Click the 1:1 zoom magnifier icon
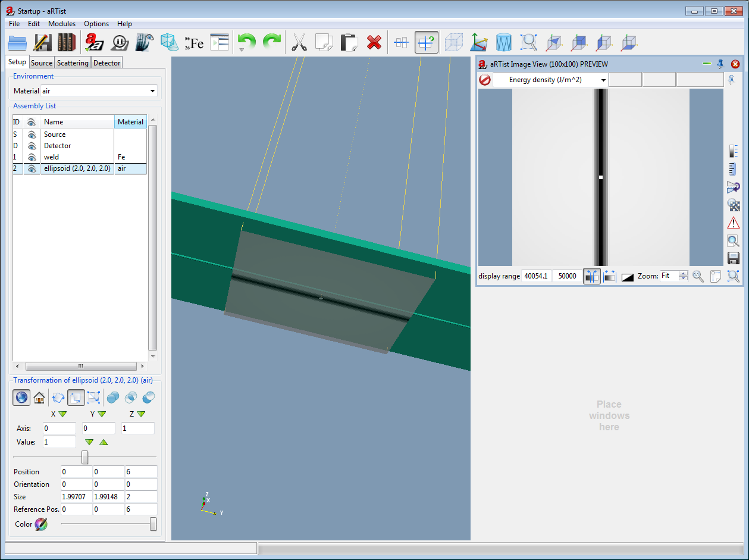The height and width of the screenshot is (560, 749). [x=698, y=277]
